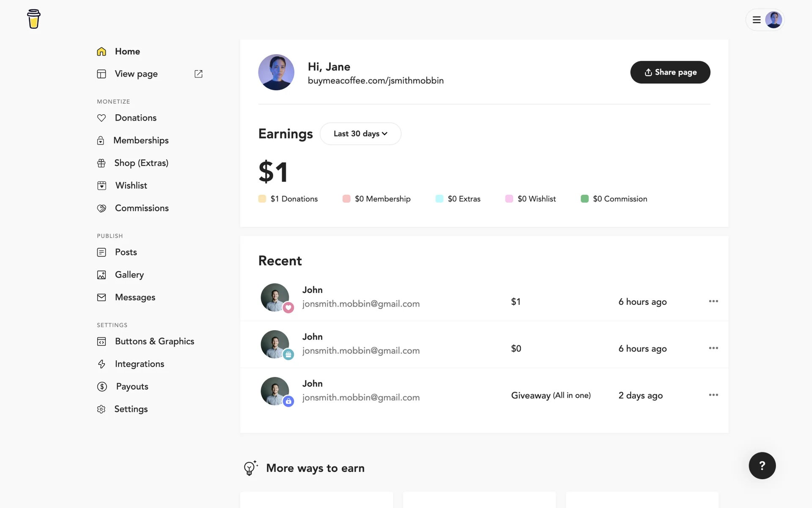Open Buttons & Graphics settings

click(x=154, y=342)
